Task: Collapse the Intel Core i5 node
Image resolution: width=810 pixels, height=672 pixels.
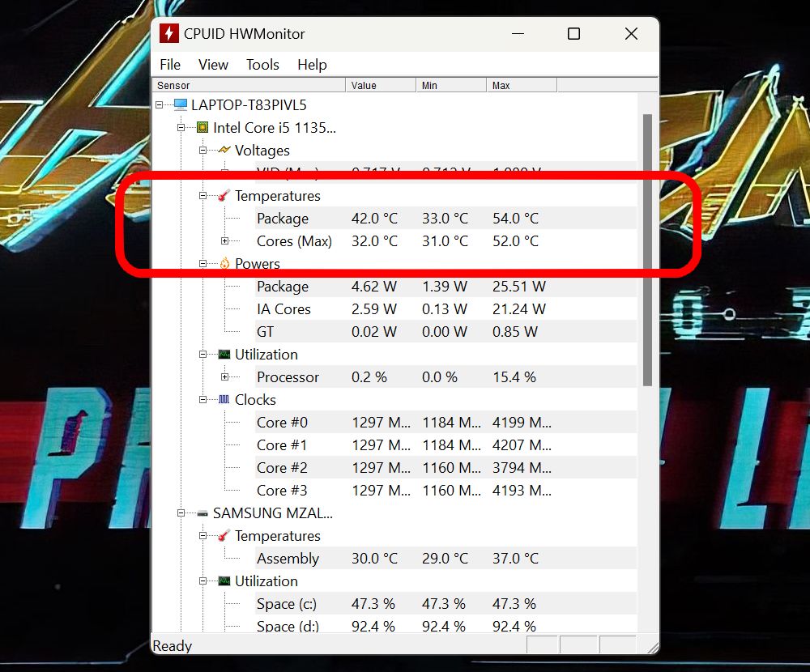Action: click(x=181, y=128)
